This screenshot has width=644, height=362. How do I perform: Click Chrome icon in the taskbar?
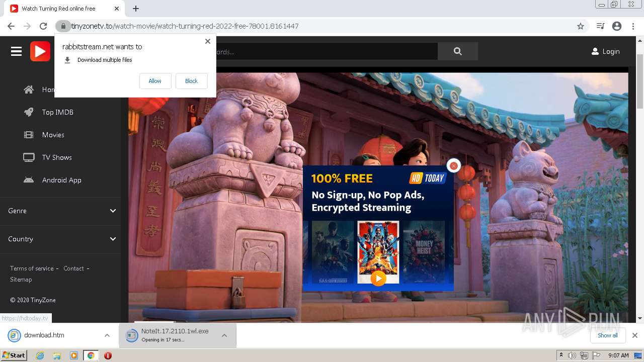point(91,355)
